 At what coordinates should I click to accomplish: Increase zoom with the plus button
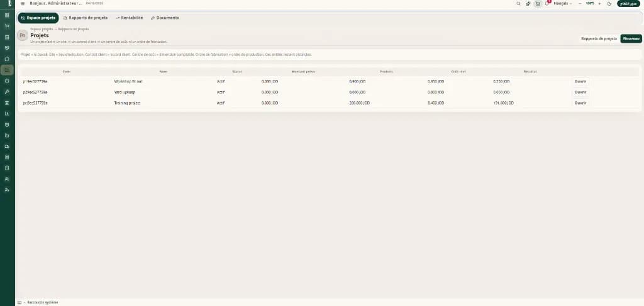point(599,3)
